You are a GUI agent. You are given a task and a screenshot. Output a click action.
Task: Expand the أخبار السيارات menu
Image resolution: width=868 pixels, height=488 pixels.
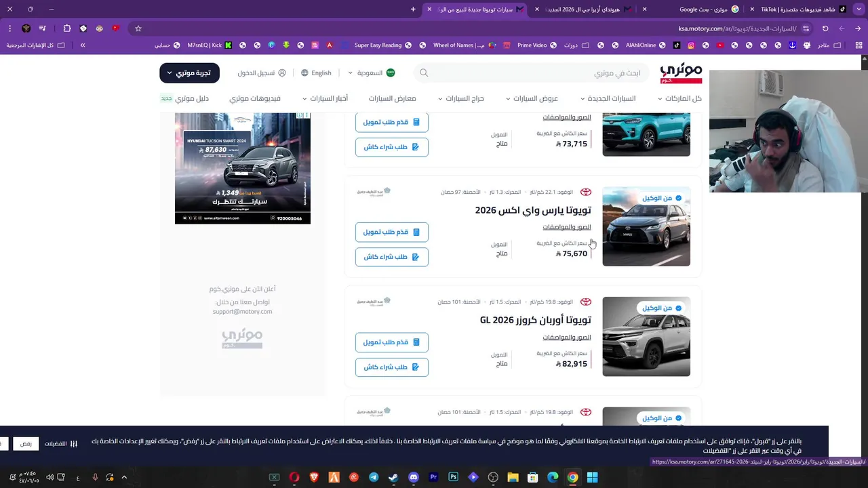tap(325, 98)
